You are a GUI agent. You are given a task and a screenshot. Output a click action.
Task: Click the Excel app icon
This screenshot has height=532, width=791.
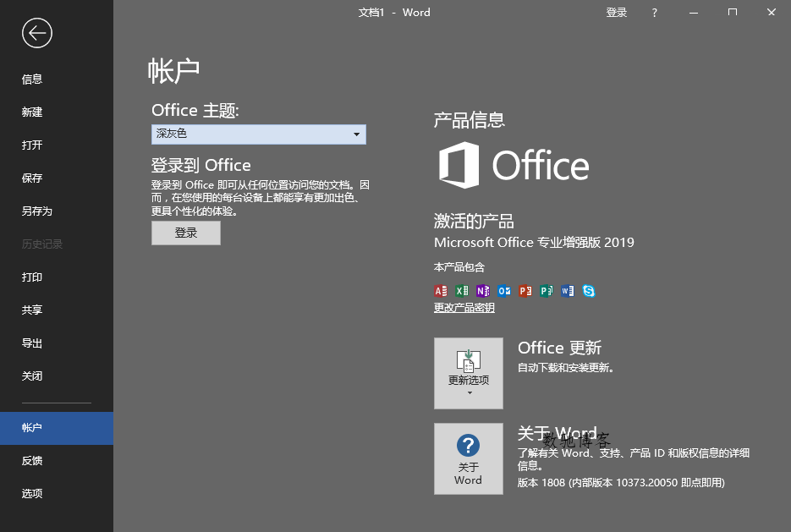click(x=462, y=291)
